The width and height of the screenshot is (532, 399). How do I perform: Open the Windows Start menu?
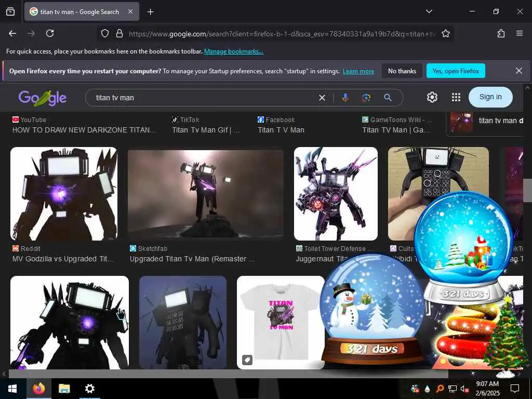[x=12, y=389]
